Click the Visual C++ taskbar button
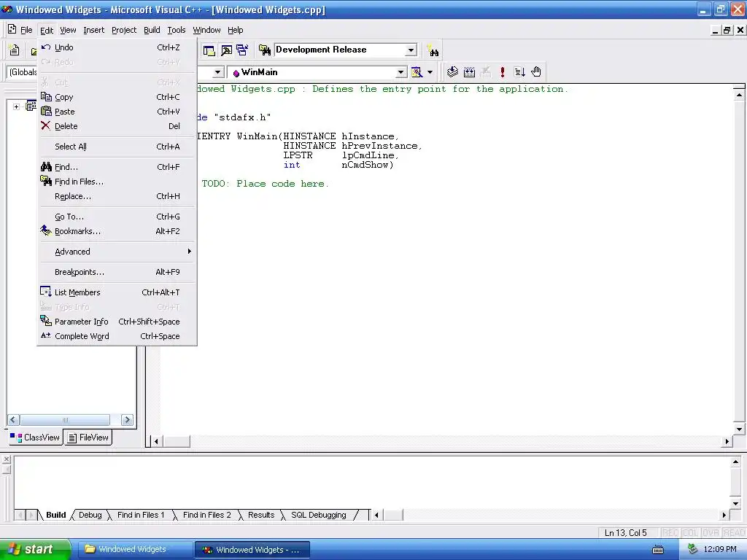The height and width of the screenshot is (560, 747). 252,550
